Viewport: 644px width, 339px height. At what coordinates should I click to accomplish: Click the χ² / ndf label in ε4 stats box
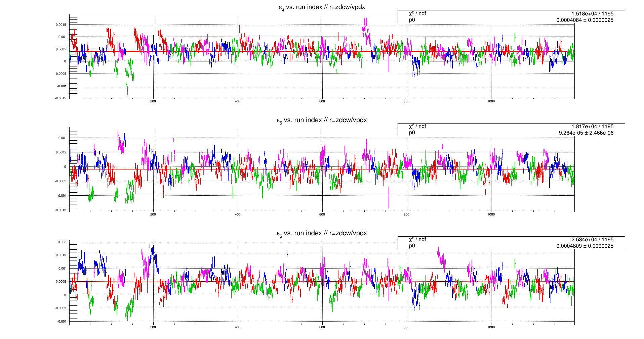click(x=417, y=13)
